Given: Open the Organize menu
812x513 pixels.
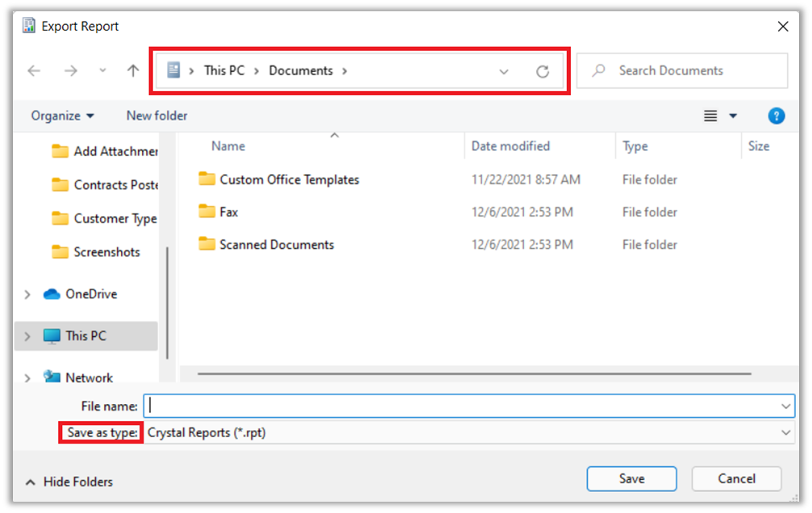Looking at the screenshot, I should pyautogui.click(x=62, y=116).
